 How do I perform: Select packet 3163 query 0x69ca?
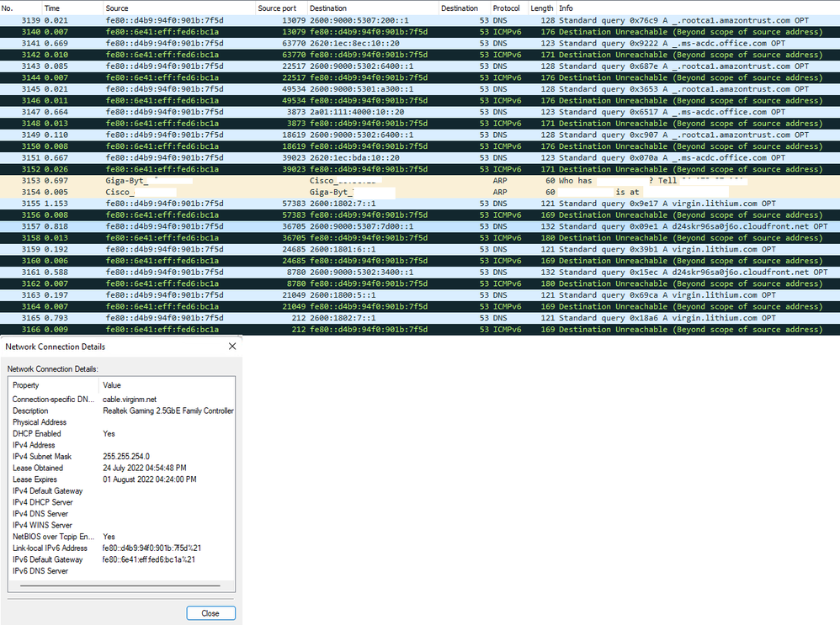pos(420,295)
